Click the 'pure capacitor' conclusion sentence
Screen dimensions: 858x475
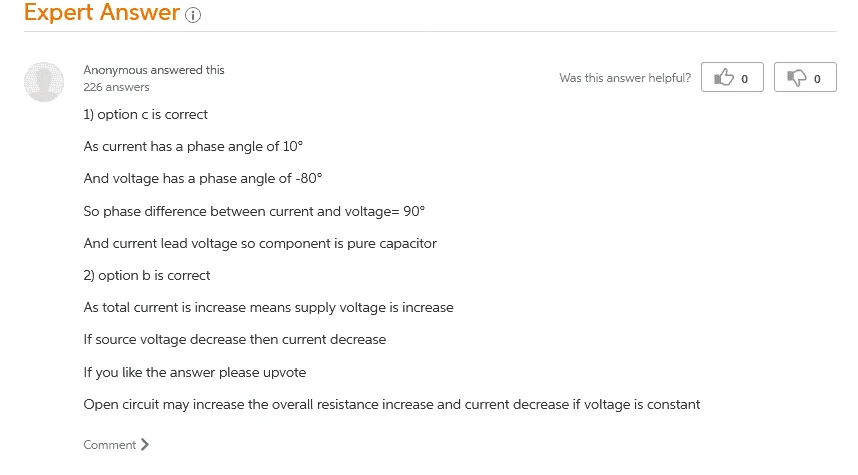point(260,244)
